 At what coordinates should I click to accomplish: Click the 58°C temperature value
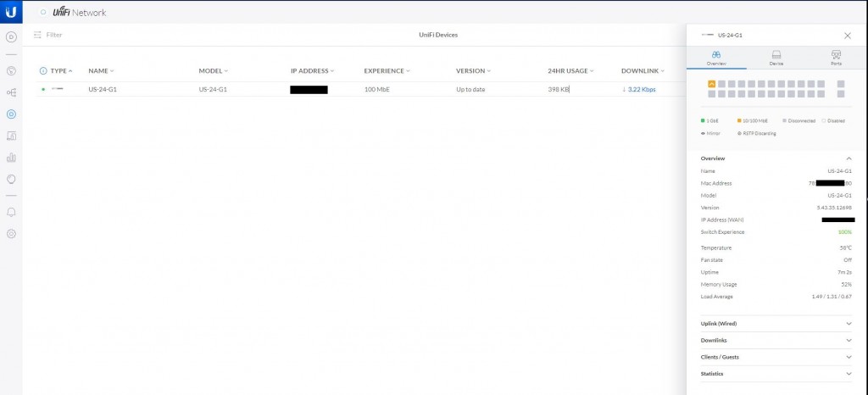pyautogui.click(x=846, y=248)
